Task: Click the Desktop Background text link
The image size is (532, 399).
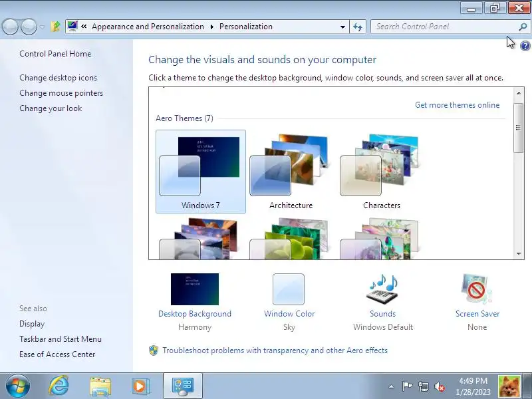Action: tap(195, 314)
